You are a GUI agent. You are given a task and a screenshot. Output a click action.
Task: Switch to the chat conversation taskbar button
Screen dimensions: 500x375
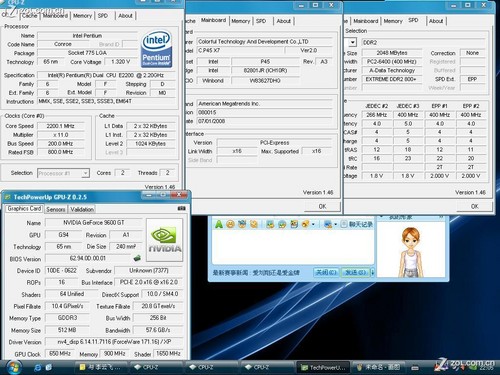[101, 367]
